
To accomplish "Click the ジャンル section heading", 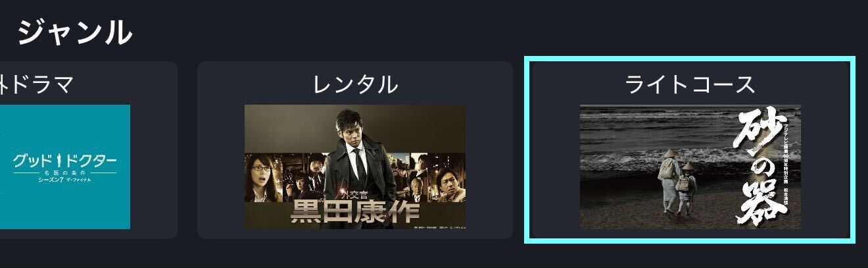I will click(74, 32).
